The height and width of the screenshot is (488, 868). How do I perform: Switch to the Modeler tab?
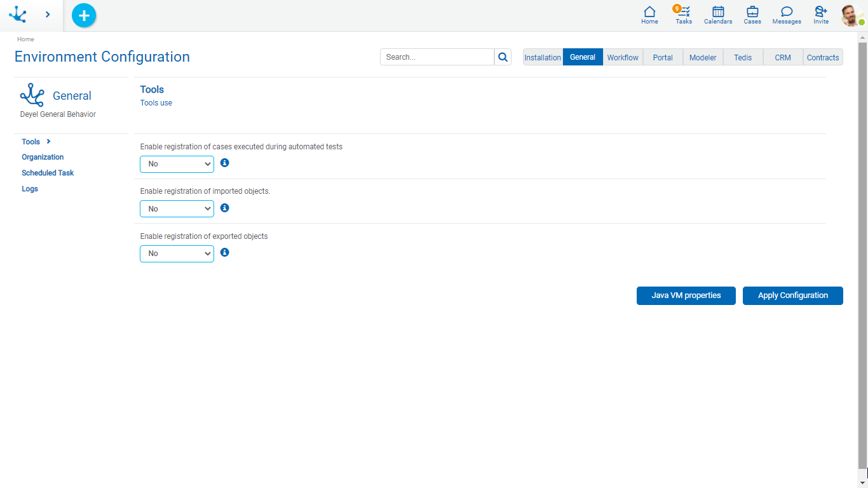tap(703, 57)
